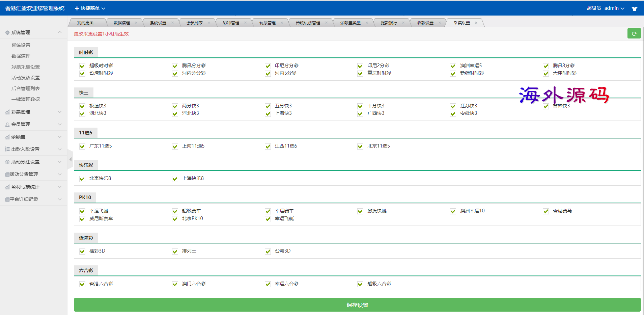The width and height of the screenshot is (644, 315).
Task: Close the 玩法管理 tab
Action: [282, 23]
